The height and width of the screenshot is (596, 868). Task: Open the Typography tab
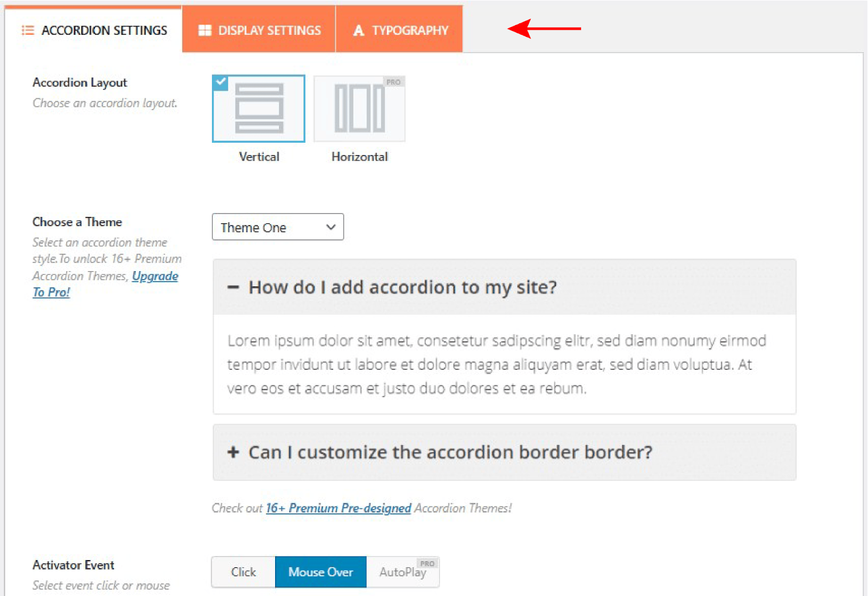(x=399, y=29)
